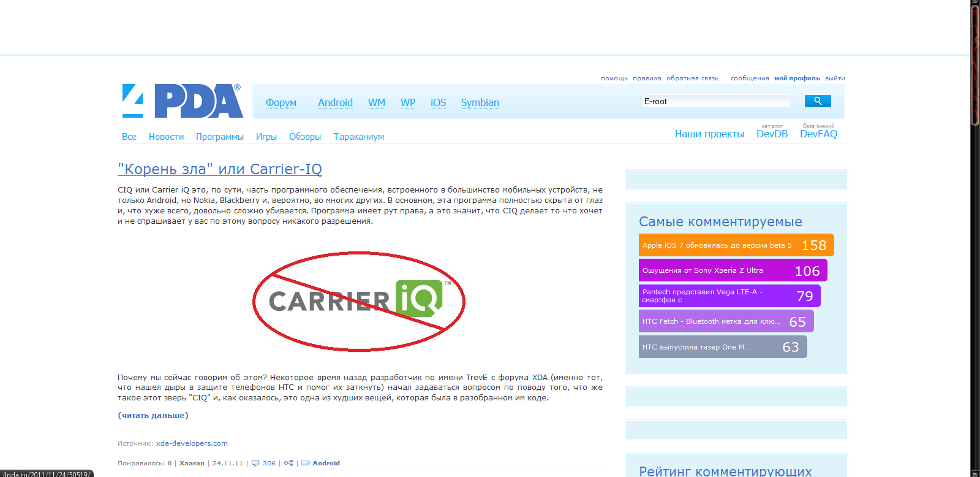980x477 pixels.
Task: Click the (читать дальше) read more link
Action: pos(153,416)
